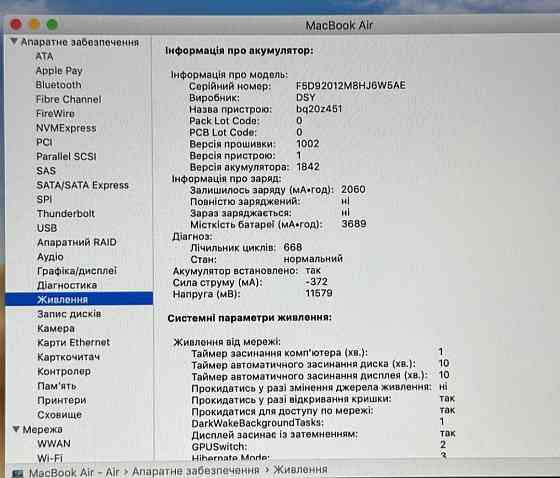Click the current value -372
Screen dimensions: 560x478
(x=316, y=282)
